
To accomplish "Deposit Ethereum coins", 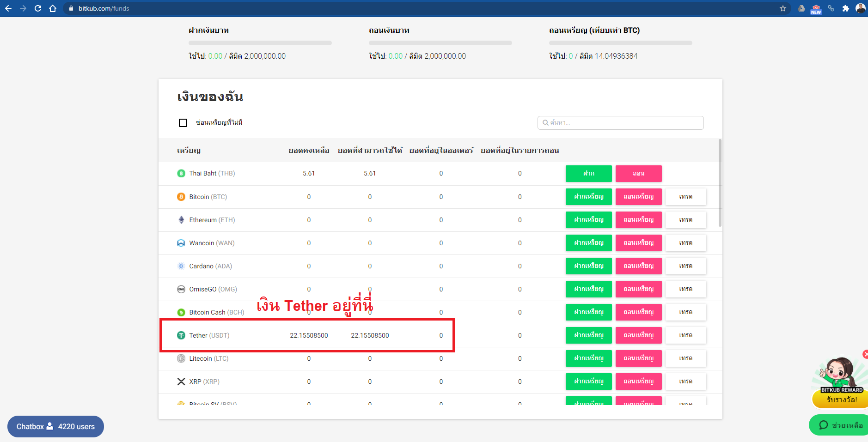I will pos(589,220).
